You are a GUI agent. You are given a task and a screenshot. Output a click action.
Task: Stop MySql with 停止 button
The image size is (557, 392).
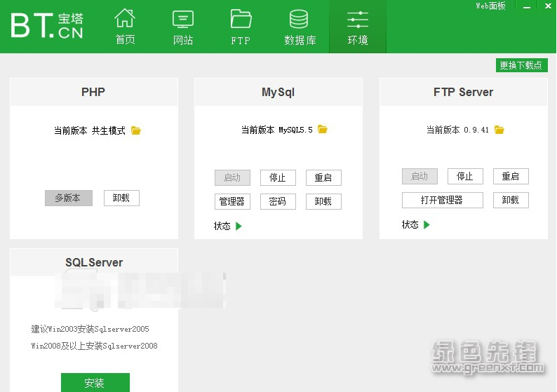click(278, 177)
